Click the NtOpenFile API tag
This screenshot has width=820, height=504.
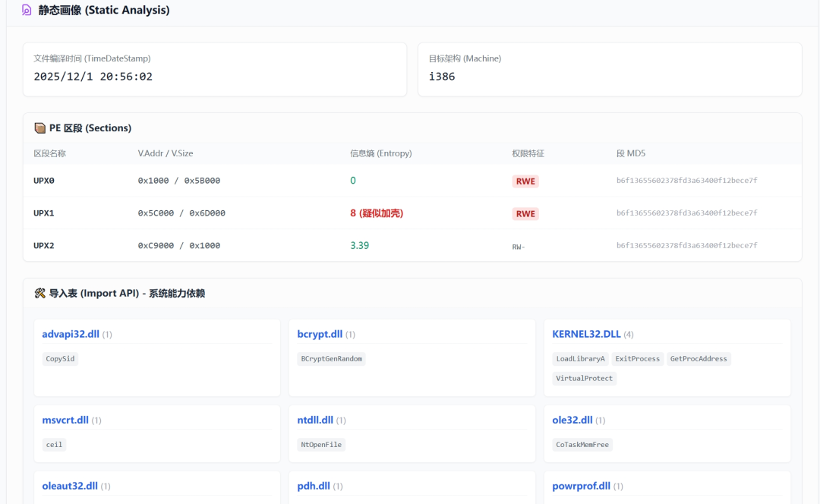(321, 444)
